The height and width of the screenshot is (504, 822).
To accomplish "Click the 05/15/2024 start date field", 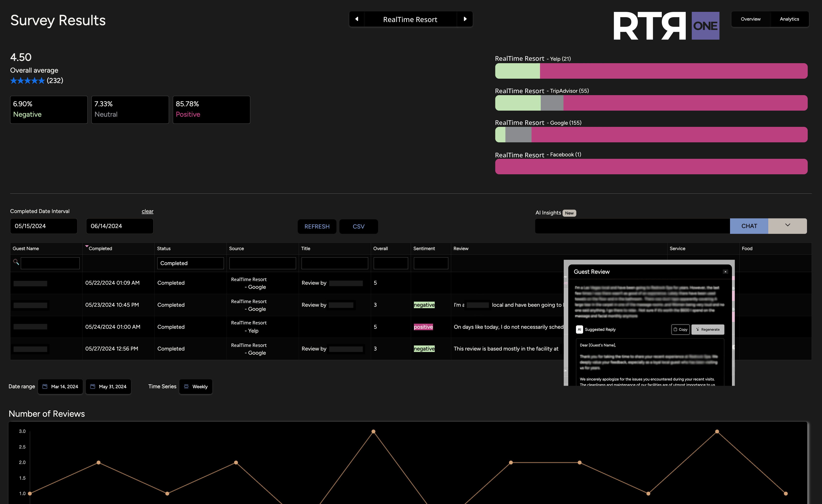I will [x=44, y=226].
